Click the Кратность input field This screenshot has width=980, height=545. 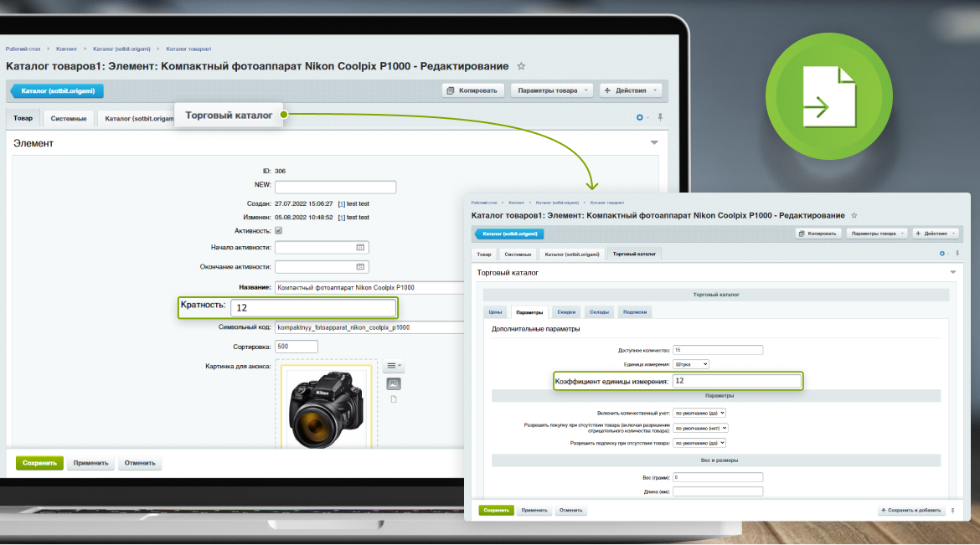pos(314,307)
